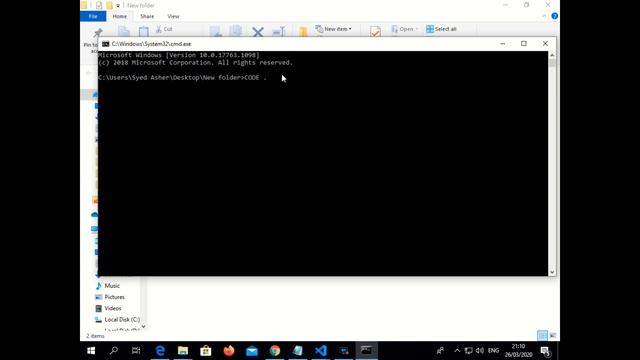Click the Cut button in Explorer ribbon
This screenshot has width=640, height=360.
pos(164,29)
